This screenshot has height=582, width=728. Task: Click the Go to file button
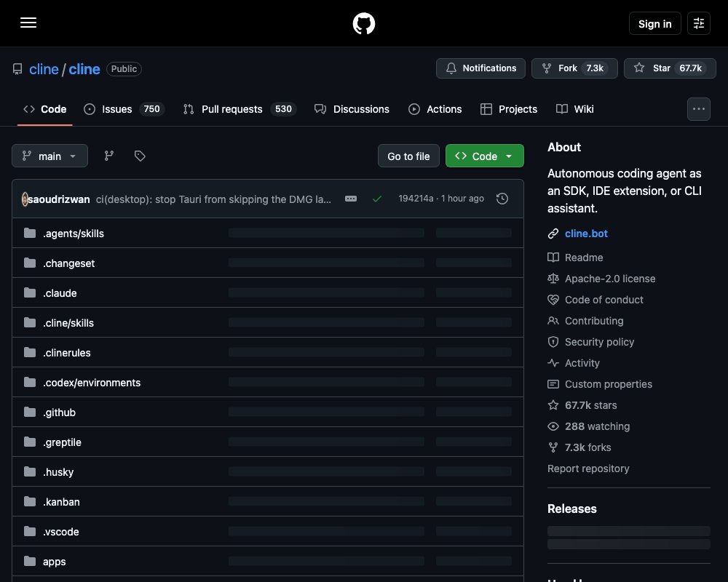[x=408, y=156]
